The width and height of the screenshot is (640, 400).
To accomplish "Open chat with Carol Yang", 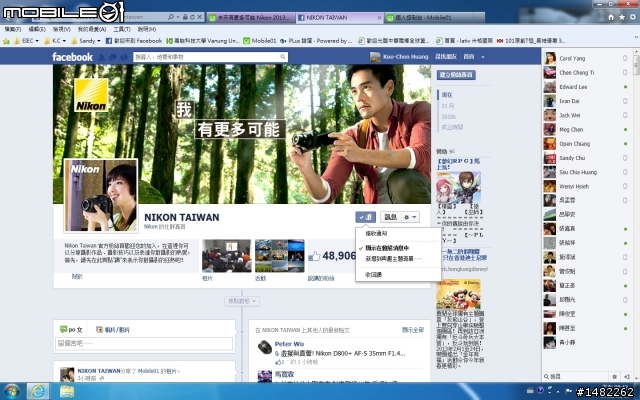I will coord(586,58).
